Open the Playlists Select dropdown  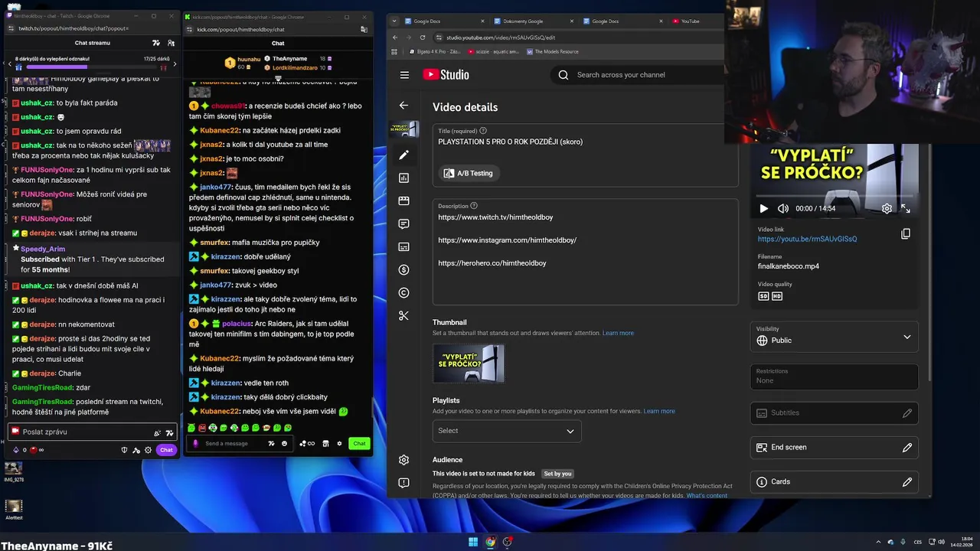tap(506, 431)
